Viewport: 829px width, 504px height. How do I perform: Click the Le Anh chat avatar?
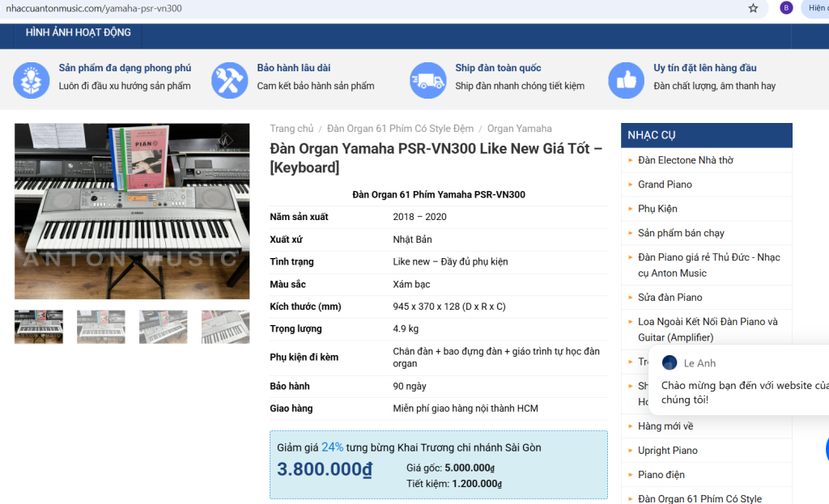[670, 362]
